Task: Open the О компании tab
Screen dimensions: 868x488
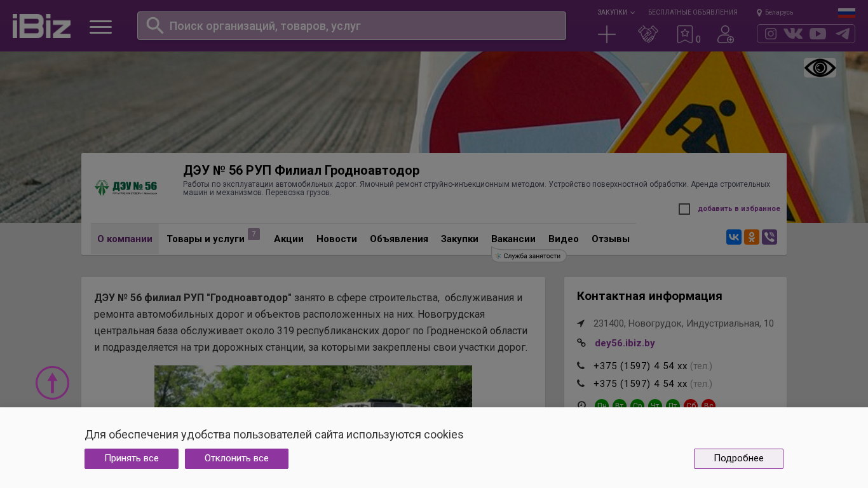Action: pos(125,239)
